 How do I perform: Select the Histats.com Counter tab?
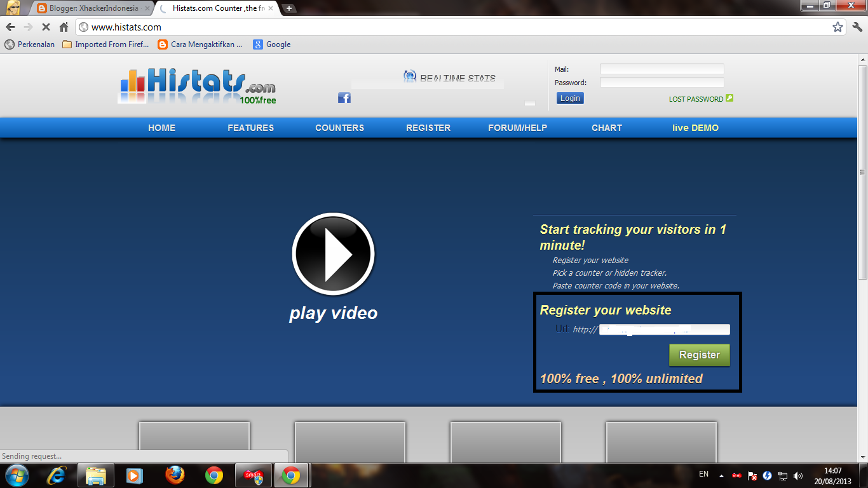[217, 8]
